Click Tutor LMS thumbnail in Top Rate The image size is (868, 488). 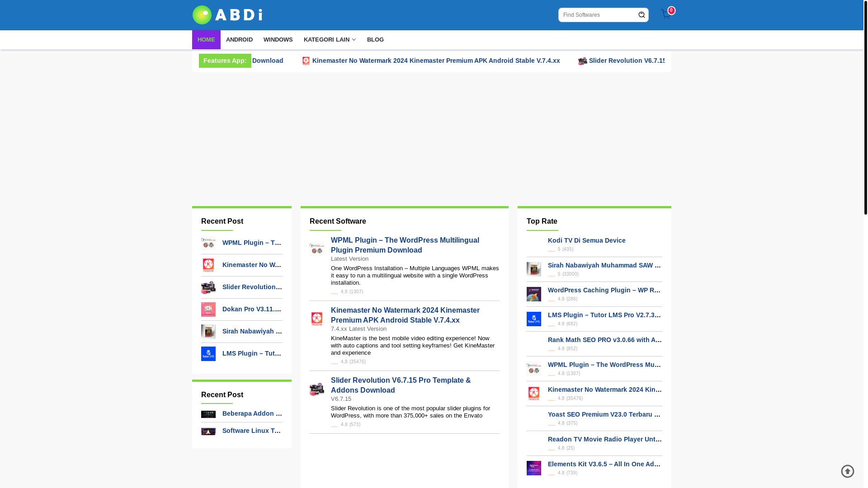tap(534, 319)
